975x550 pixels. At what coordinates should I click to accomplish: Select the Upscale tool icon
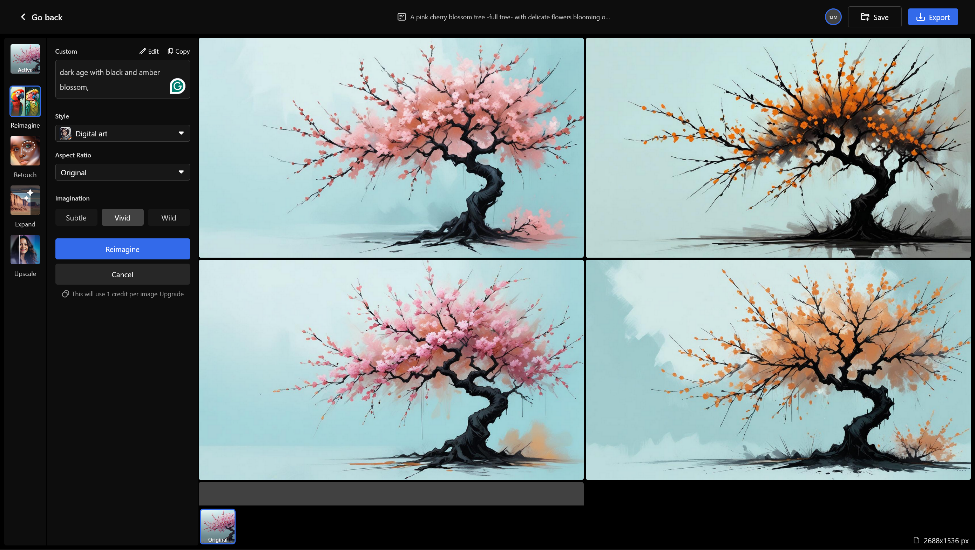pos(24,250)
